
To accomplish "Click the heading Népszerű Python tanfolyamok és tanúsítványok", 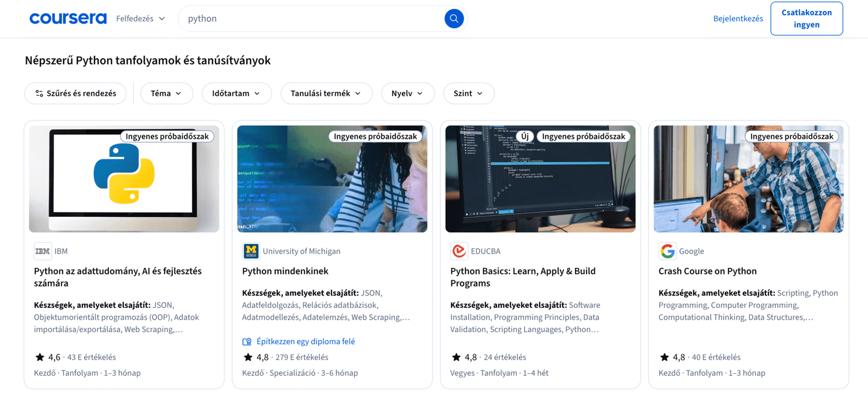I will [148, 60].
